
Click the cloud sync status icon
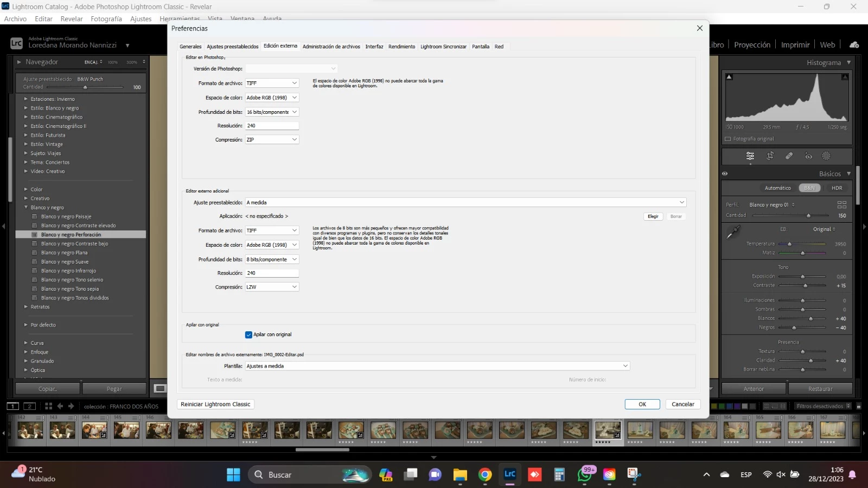coord(854,45)
